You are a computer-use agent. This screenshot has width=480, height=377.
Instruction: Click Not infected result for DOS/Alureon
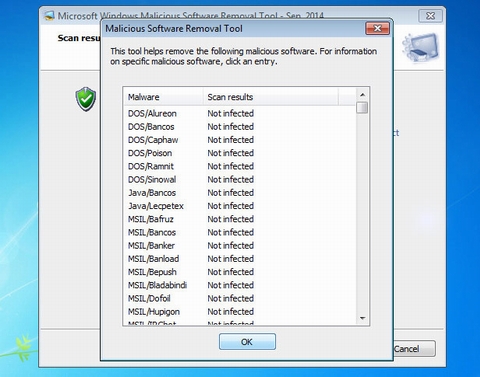tap(231, 113)
